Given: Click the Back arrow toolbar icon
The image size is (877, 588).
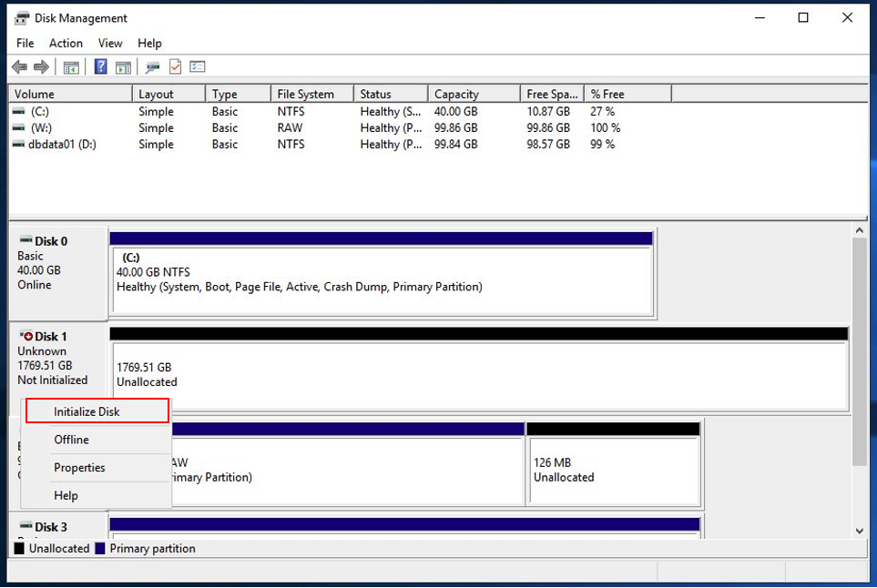Looking at the screenshot, I should click(19, 67).
